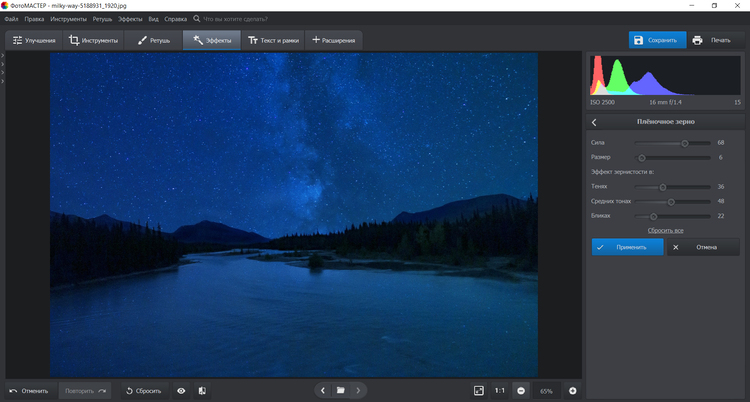Screen dimensions: 750x402
Task: Click the zoom out minus button
Action: pyautogui.click(x=521, y=390)
